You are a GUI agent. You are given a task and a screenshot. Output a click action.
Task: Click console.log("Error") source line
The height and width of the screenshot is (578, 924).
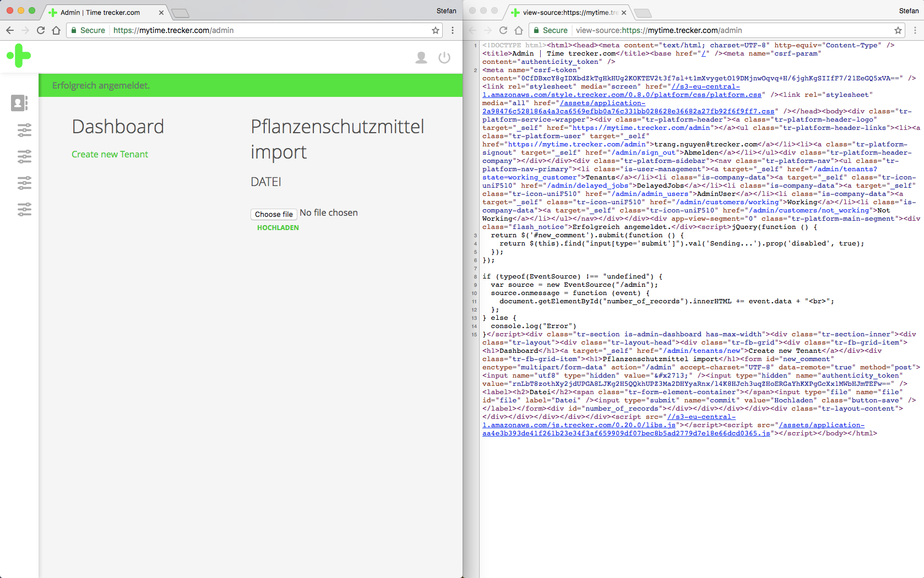coord(534,326)
